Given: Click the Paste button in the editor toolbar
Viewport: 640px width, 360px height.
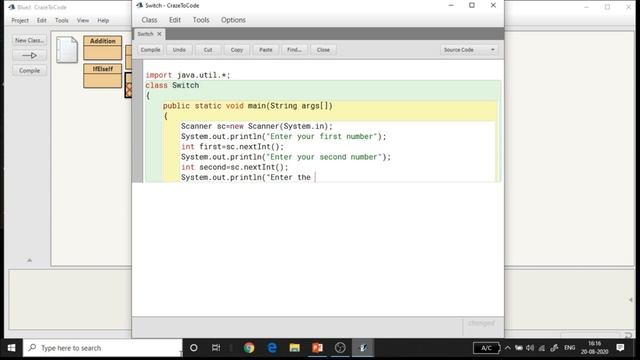Looking at the screenshot, I should 266,50.
